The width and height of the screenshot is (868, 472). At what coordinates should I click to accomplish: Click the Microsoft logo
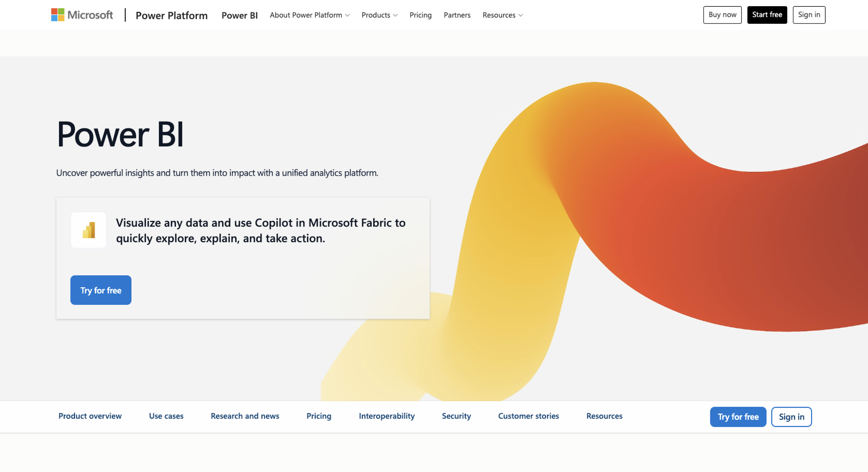(82, 15)
